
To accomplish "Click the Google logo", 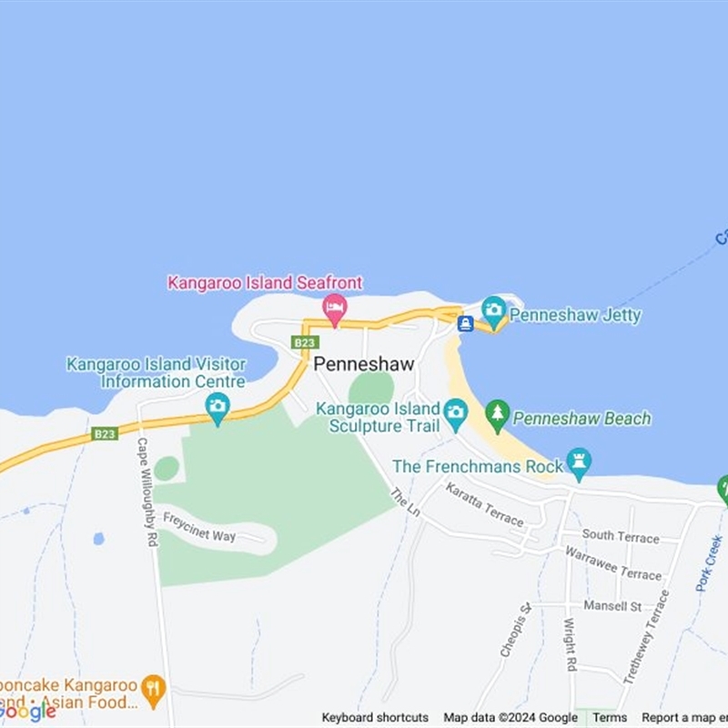I will [27, 713].
